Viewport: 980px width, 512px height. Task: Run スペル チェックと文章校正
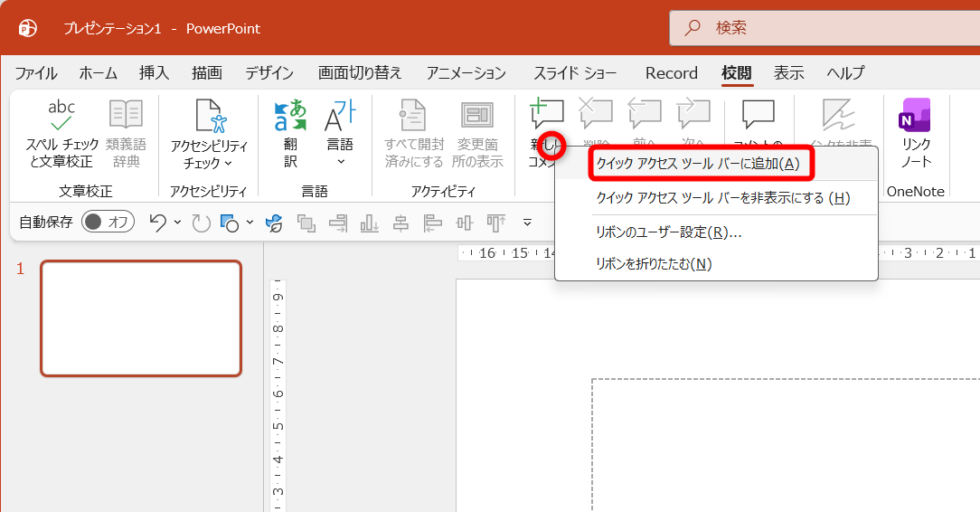61,134
